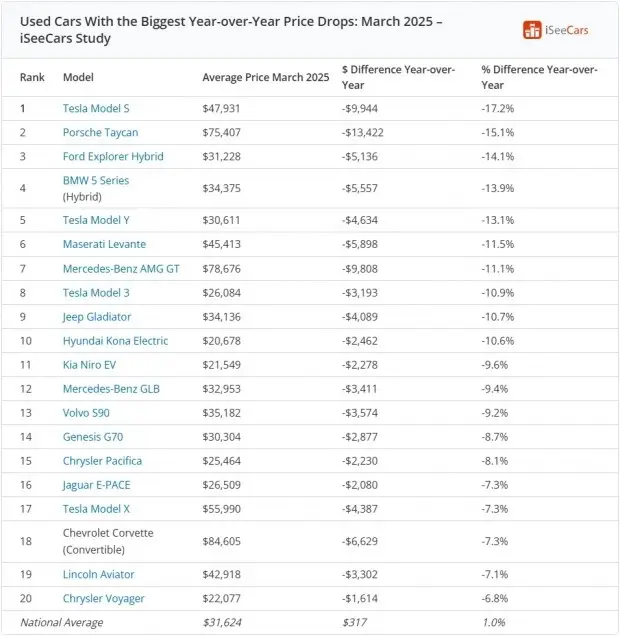620x636 pixels.
Task: Open the Tesla Model S link
Action: [x=96, y=108]
